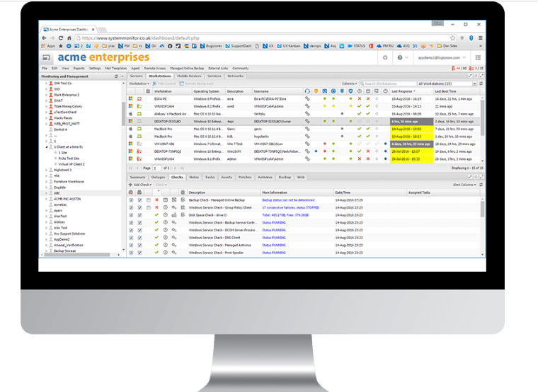Switch to the Mobile Devices tab
This screenshot has width=538, height=392.
pos(189,76)
